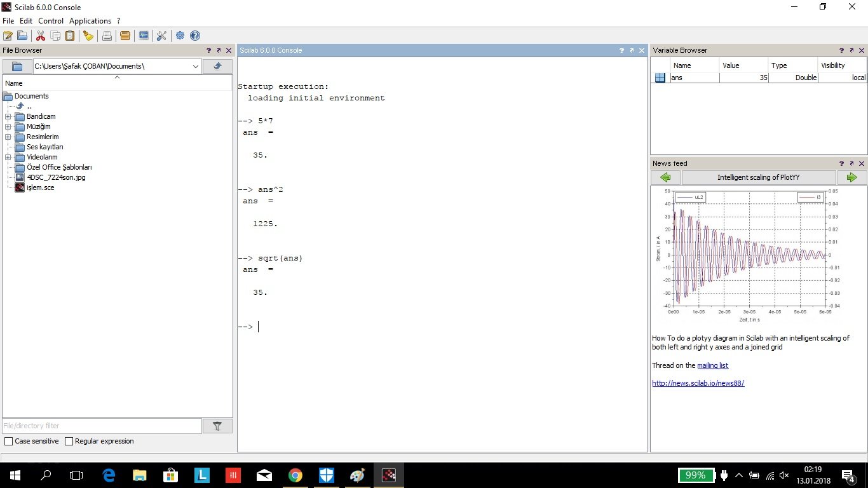Expand the Bandicam folder in the tree
This screenshot has height=488, width=868.
coord(8,117)
